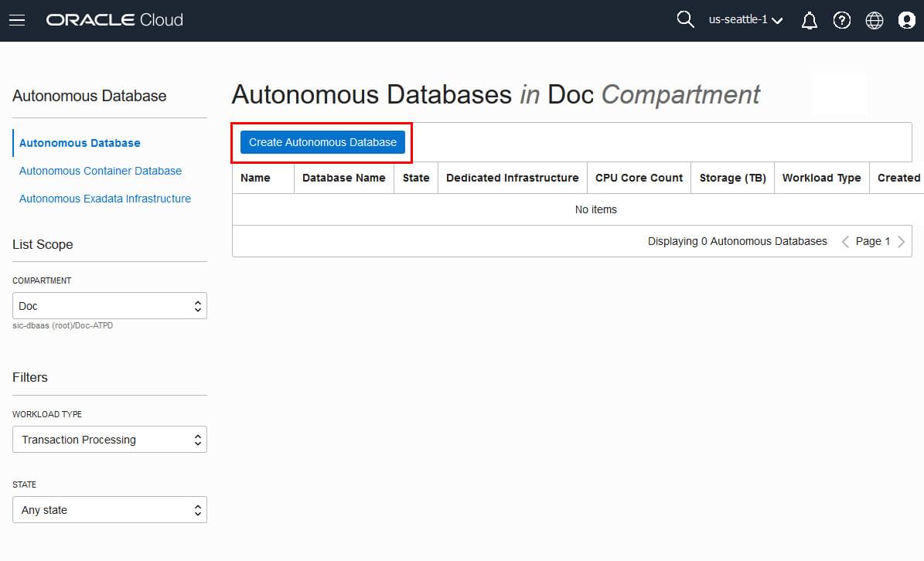Open the Autonomous Database sidebar link

pos(79,143)
